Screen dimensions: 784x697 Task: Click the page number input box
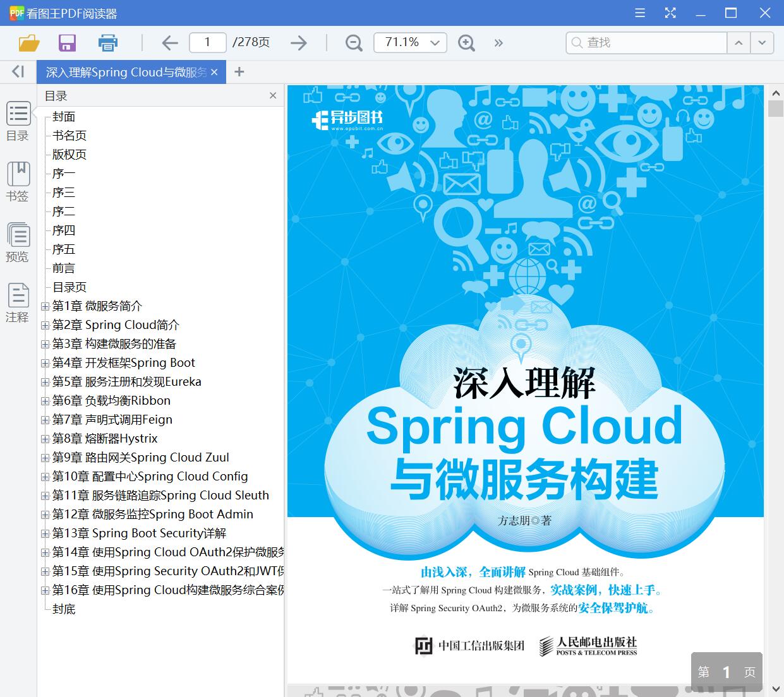pos(208,42)
